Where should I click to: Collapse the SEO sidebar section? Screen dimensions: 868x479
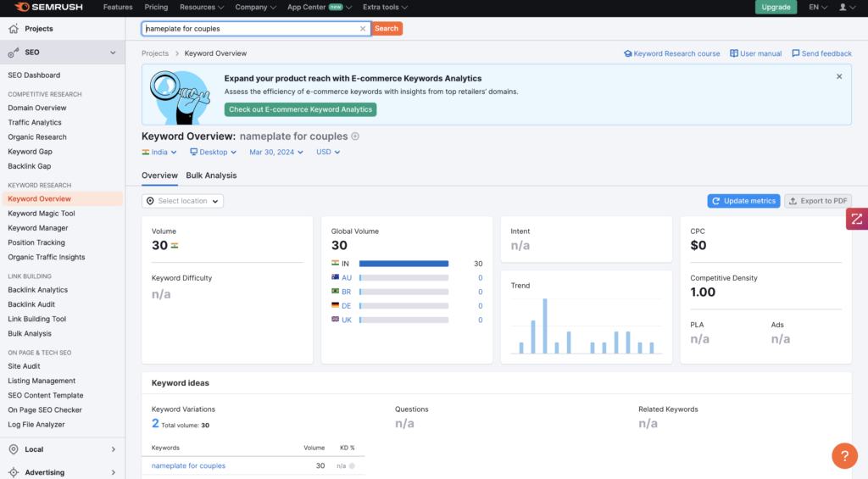click(113, 53)
